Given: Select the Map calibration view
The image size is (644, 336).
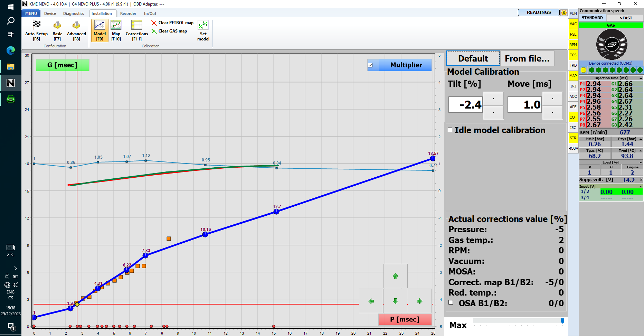Looking at the screenshot, I should pos(116,30).
